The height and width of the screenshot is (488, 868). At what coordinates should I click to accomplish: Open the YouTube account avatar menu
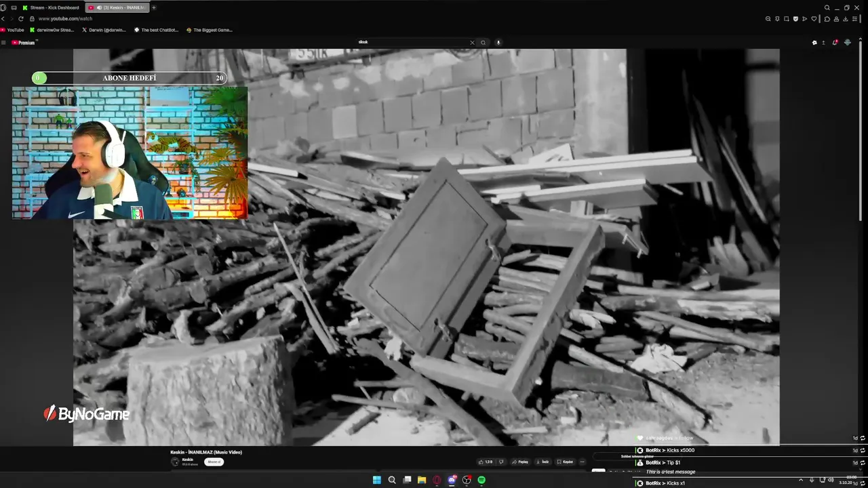point(848,42)
